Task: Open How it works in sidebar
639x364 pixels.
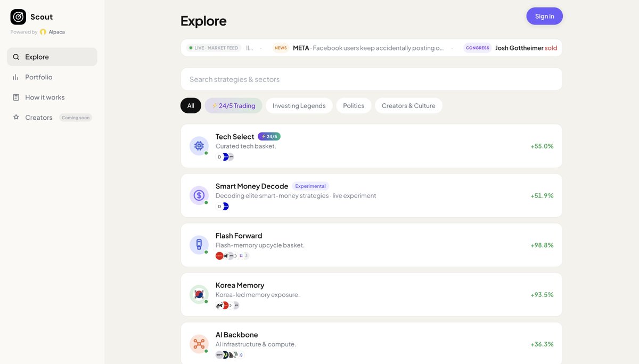Action: (x=52, y=97)
